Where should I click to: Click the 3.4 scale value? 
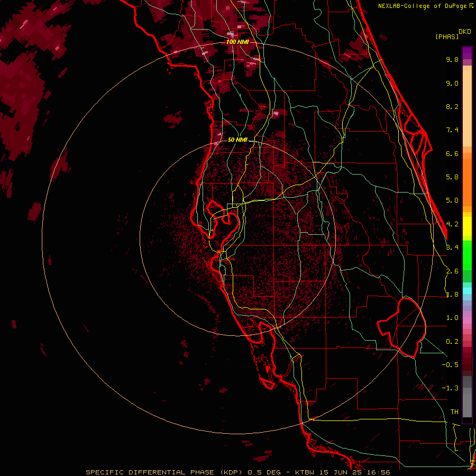[452, 248]
